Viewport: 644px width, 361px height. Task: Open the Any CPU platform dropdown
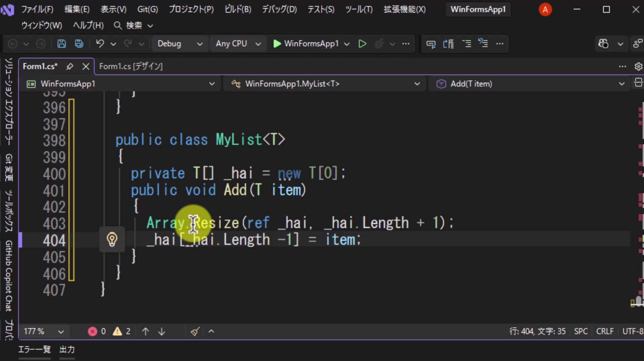click(238, 44)
